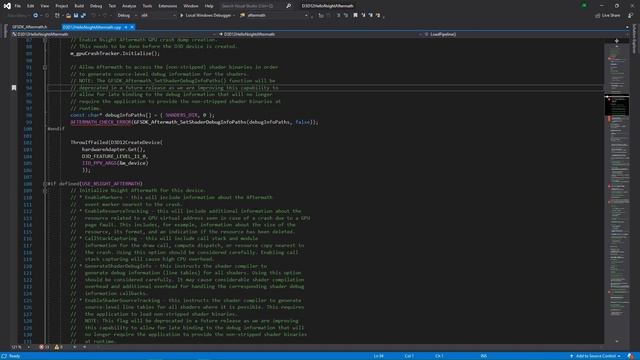Click AFTERMATH_CHECK_ERROR macro text
The width and height of the screenshot is (640, 360).
click(101, 122)
